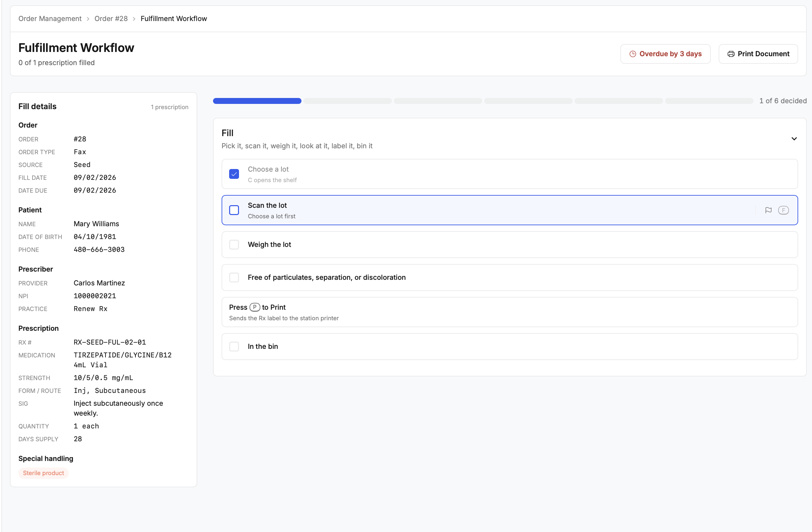Click the P key badge in Print step
The height and width of the screenshot is (532, 812).
pos(254,307)
